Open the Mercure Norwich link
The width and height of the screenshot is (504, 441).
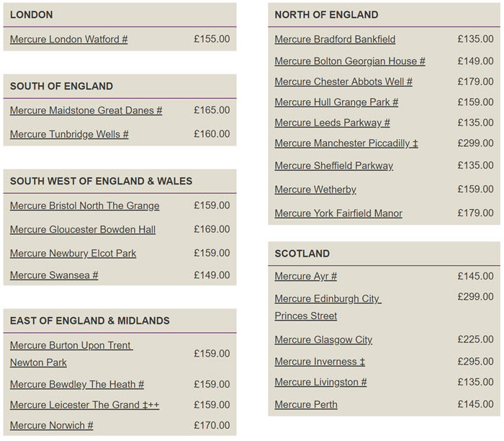point(51,425)
